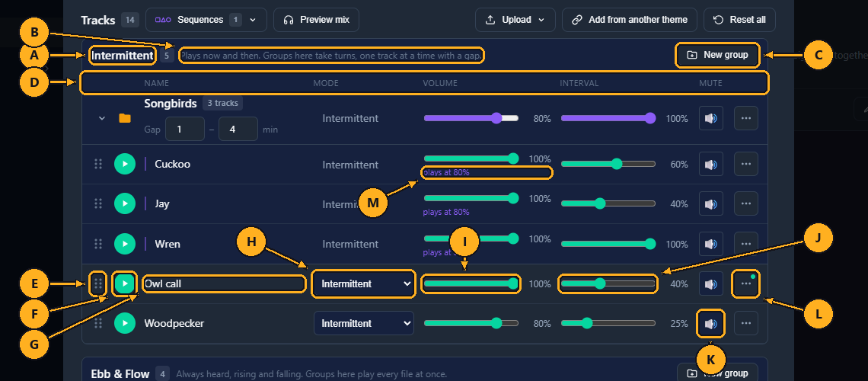The width and height of the screenshot is (868, 381).
Task: Adjust the Cuckoo interval slider
Action: click(x=608, y=164)
